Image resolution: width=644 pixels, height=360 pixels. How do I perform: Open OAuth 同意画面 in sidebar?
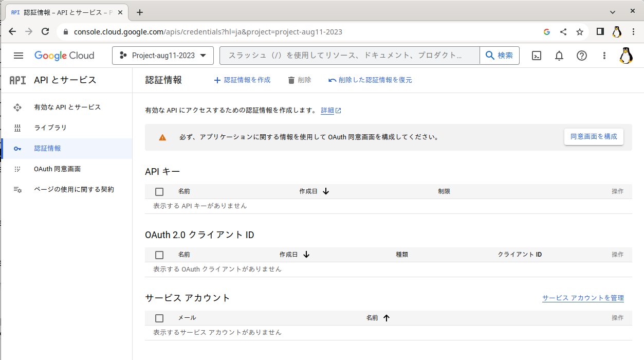[x=66, y=169]
